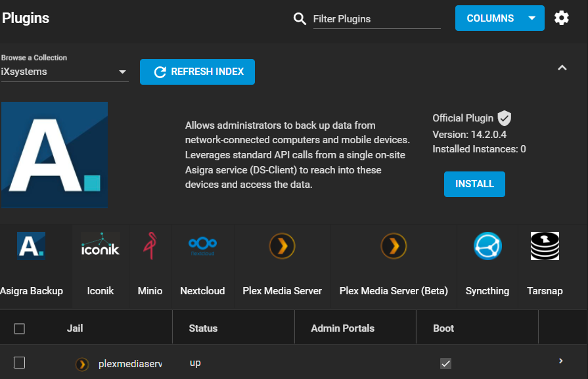Click the plexmediaserver jail name
The width and height of the screenshot is (588, 379).
[x=130, y=364]
